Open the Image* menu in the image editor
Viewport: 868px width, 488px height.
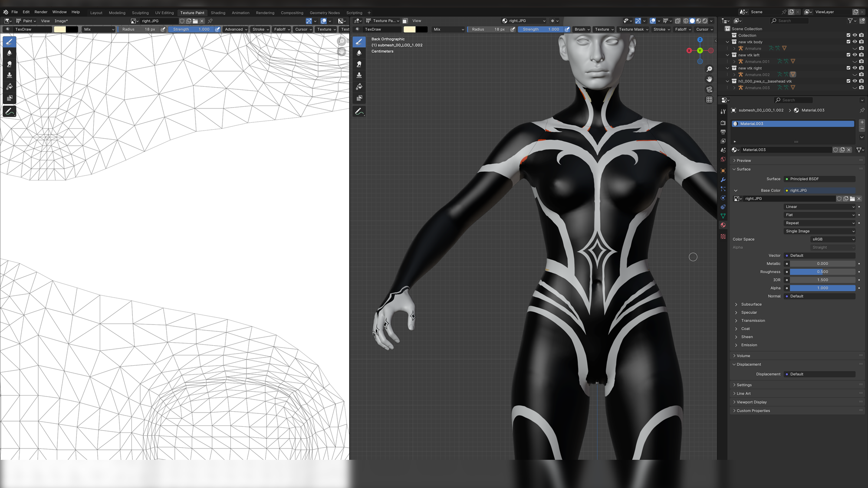61,21
